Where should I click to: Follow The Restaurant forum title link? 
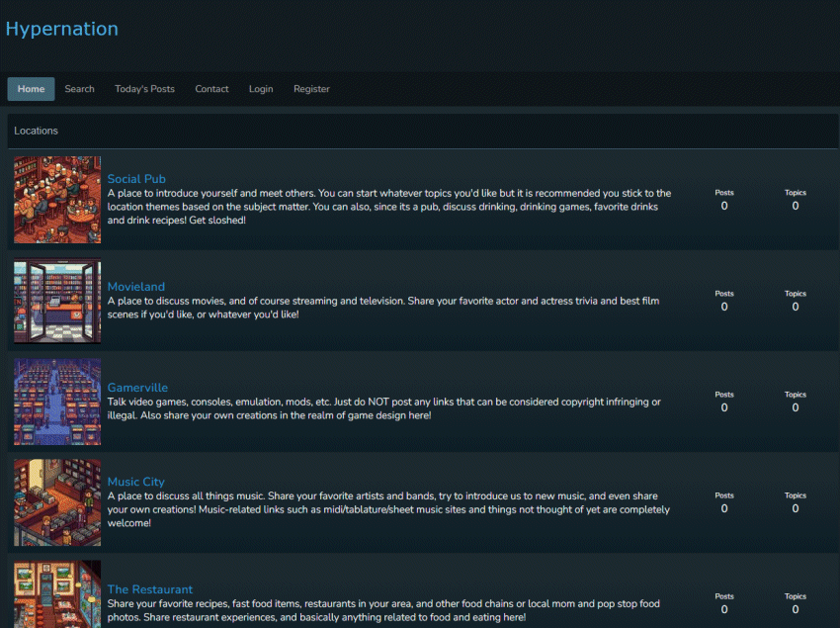150,589
